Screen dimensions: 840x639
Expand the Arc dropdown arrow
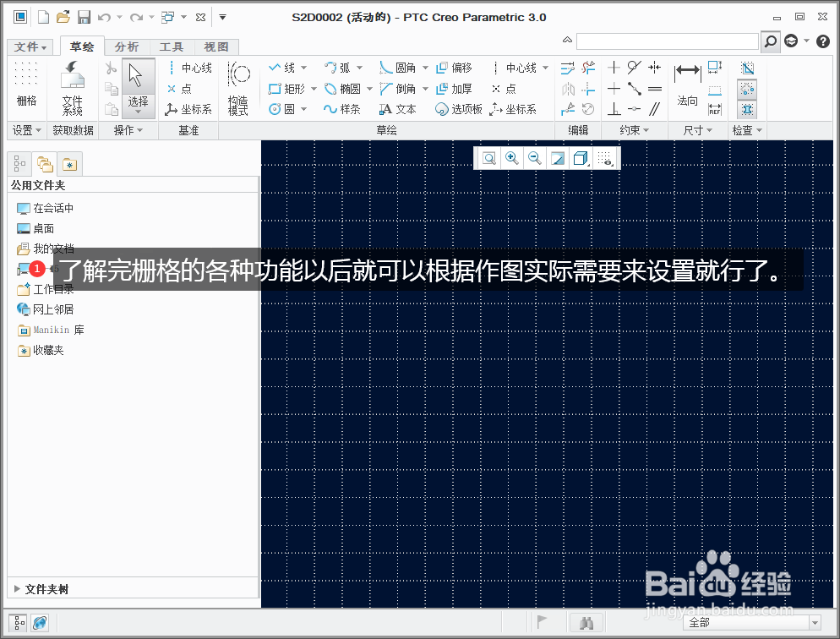359,68
